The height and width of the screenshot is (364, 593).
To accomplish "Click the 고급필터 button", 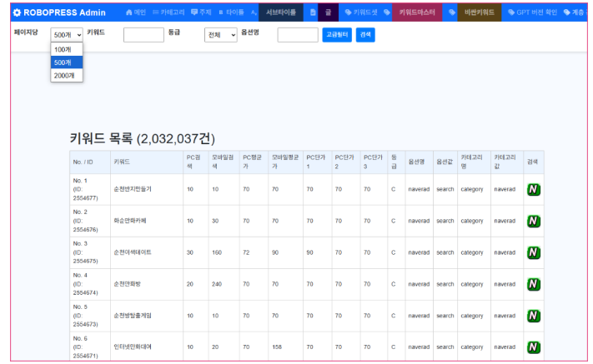I will tap(337, 35).
